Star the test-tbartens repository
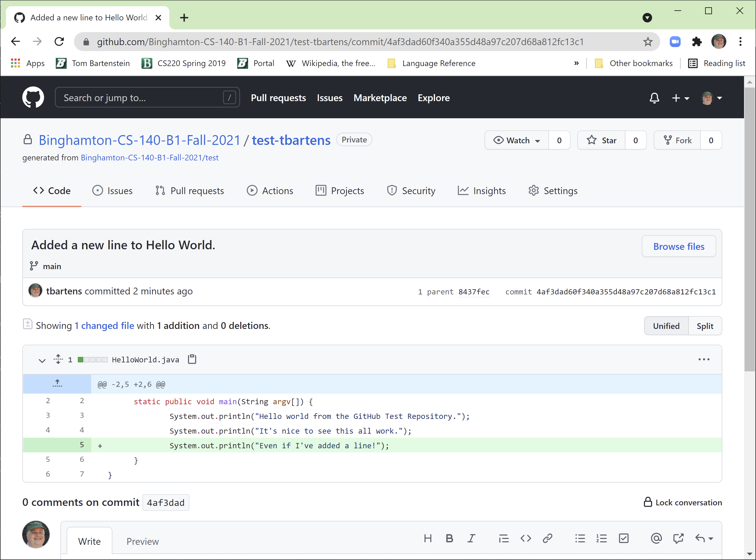Image resolution: width=756 pixels, height=560 pixels. click(602, 140)
